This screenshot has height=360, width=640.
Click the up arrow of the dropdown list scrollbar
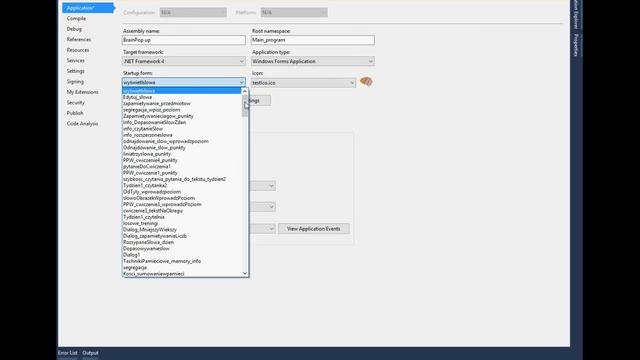(x=245, y=91)
